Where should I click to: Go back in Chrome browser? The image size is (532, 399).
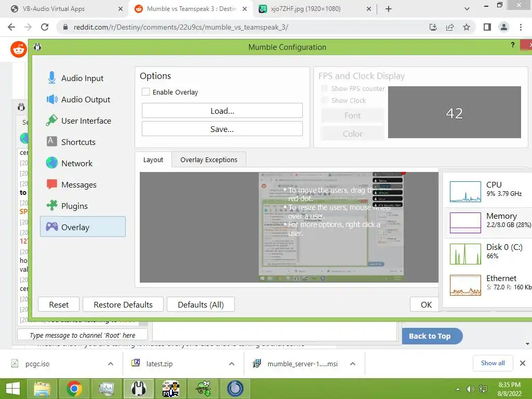pyautogui.click(x=11, y=27)
